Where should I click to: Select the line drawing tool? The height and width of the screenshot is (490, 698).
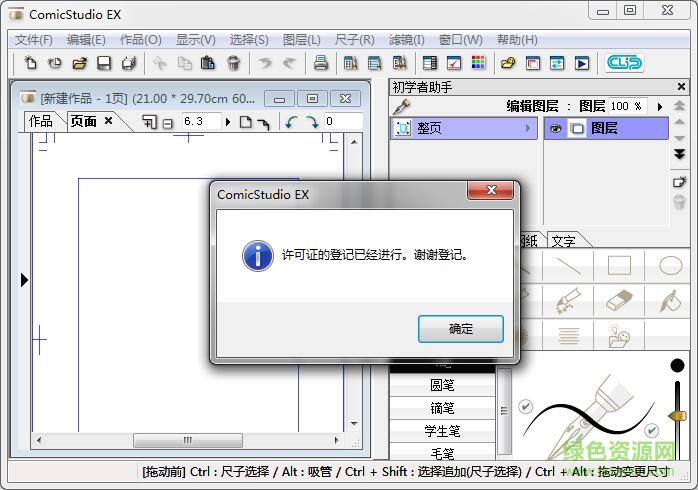(568, 266)
